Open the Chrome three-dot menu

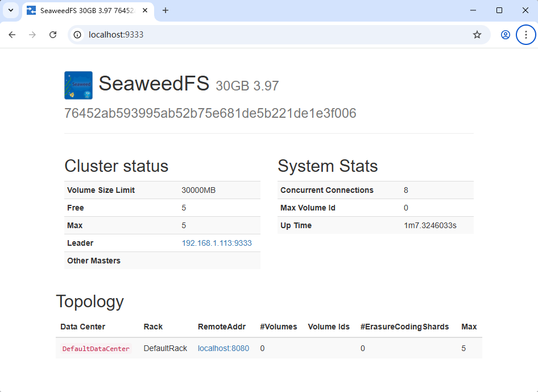click(525, 35)
